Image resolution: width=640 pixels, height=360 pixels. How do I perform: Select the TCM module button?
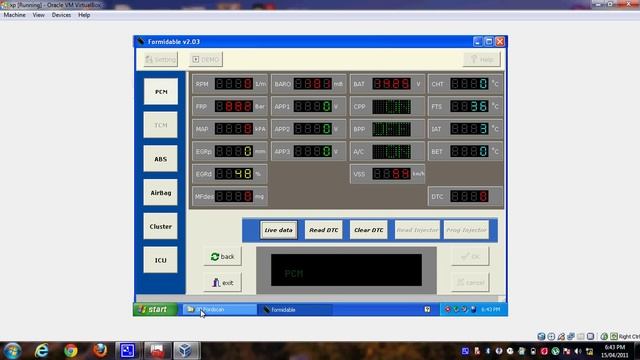tap(160, 125)
